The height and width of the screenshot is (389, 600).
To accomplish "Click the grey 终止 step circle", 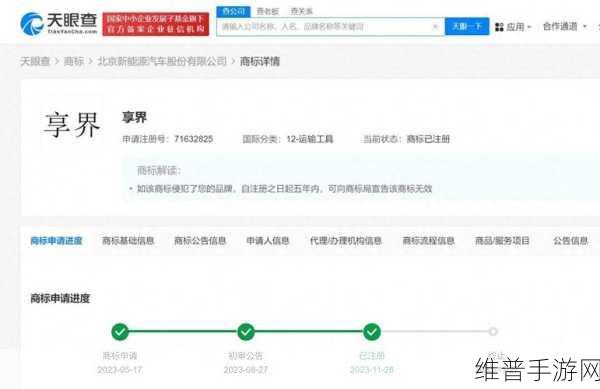I will (x=493, y=332).
